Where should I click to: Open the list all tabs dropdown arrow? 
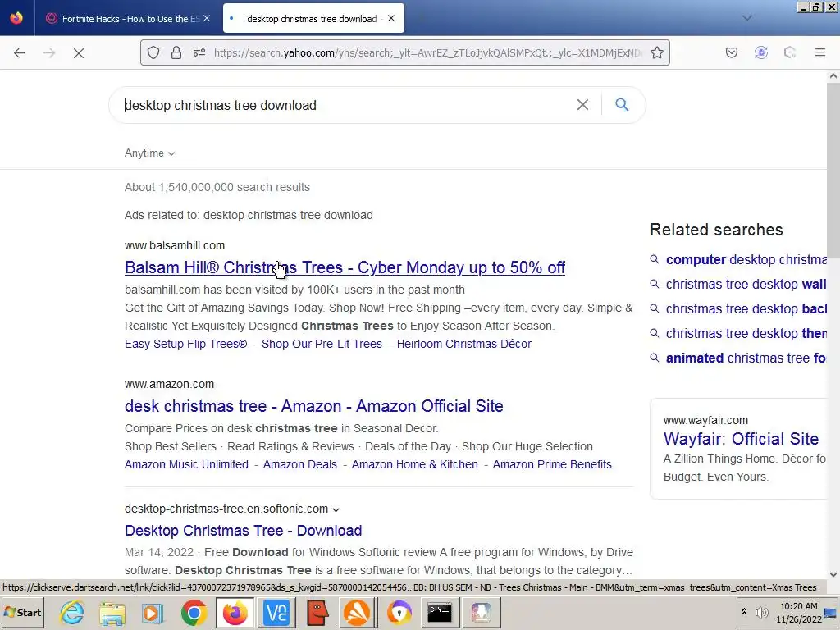coord(746,18)
